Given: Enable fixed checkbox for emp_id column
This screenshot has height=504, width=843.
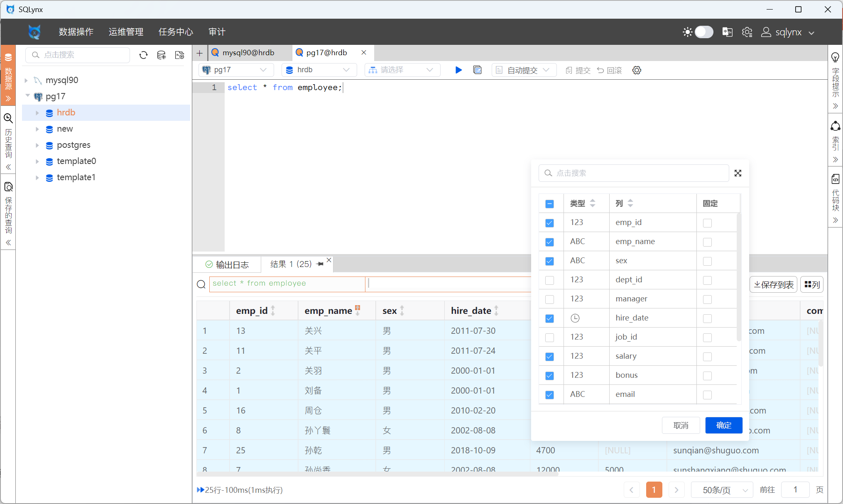Looking at the screenshot, I should click(x=707, y=223).
